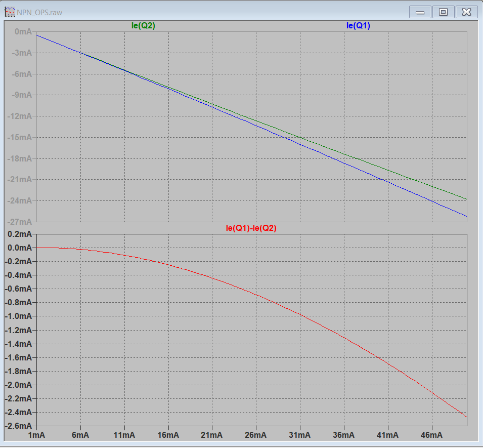
Task: Click the 6mA horizontal axis label
Action: pyautogui.click(x=81, y=435)
